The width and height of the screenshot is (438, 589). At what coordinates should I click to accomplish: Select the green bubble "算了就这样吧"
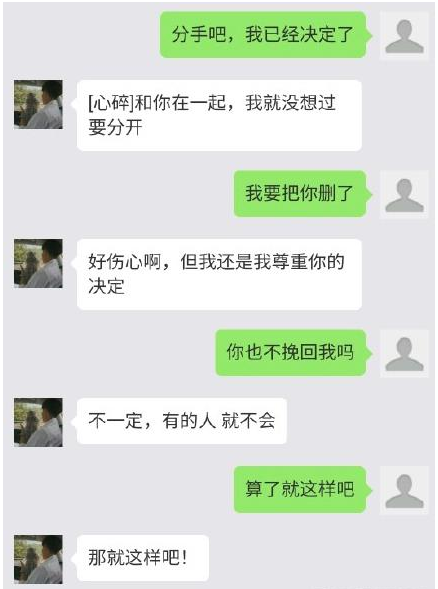[x=302, y=489]
